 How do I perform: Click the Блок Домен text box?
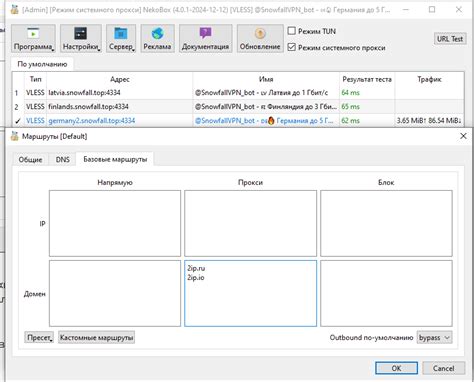386,293
